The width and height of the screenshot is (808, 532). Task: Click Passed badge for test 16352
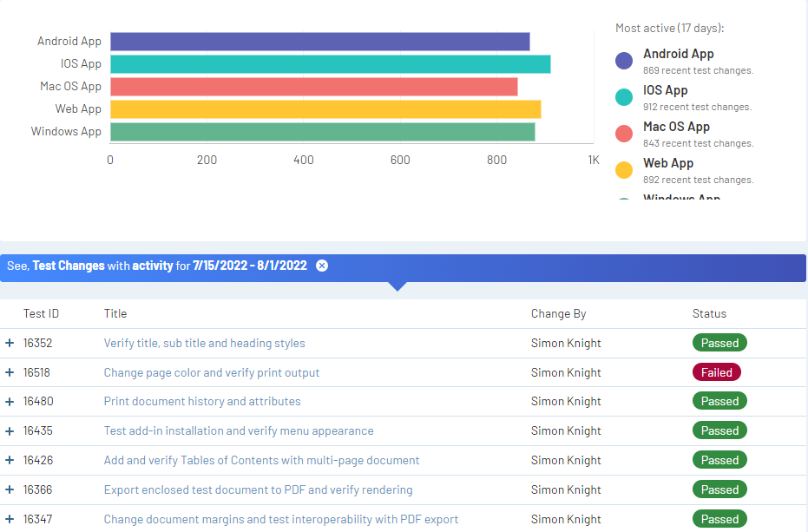pos(719,343)
